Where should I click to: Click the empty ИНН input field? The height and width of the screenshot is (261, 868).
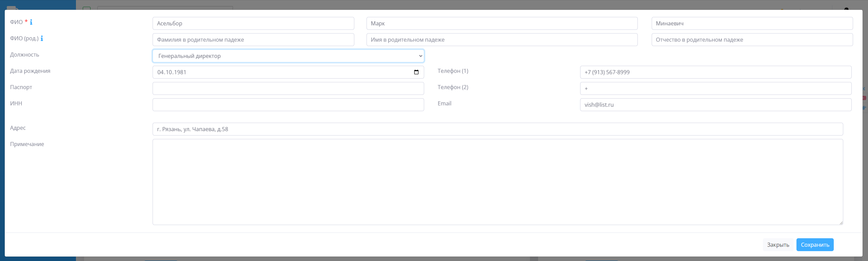tap(288, 105)
